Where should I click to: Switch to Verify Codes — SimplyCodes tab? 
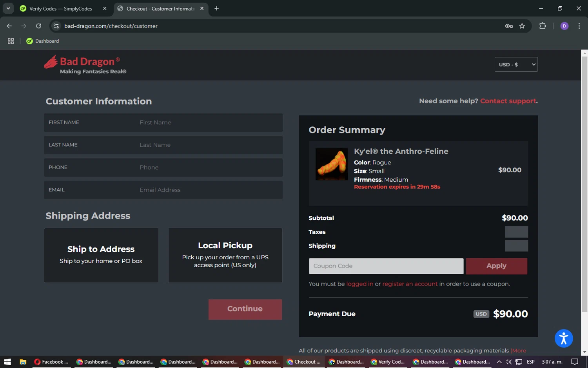pos(61,9)
